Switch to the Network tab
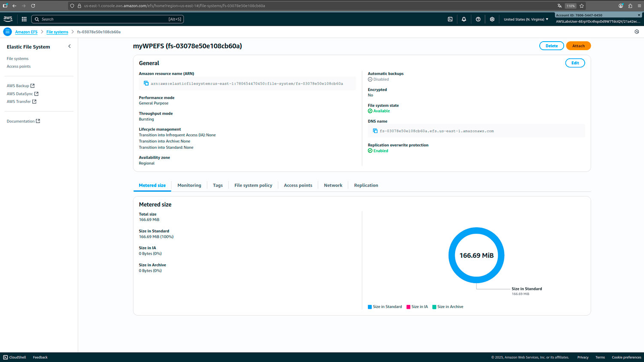 tap(333, 185)
